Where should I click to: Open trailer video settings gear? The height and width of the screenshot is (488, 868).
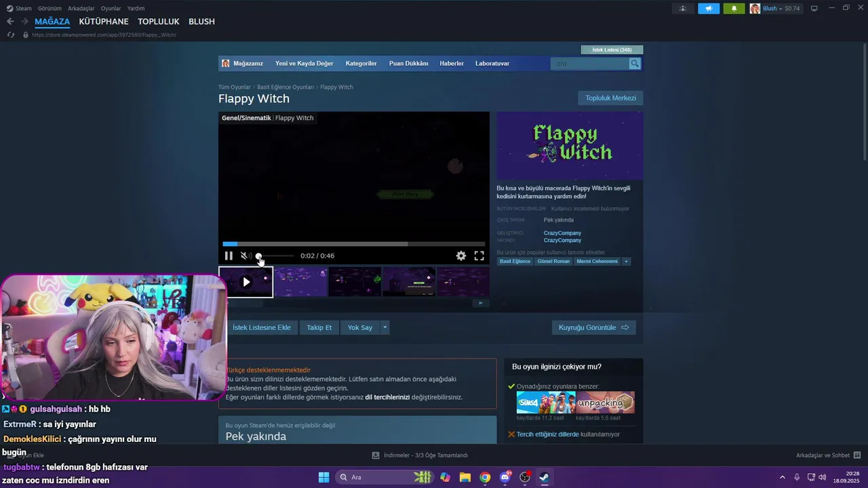click(x=461, y=256)
